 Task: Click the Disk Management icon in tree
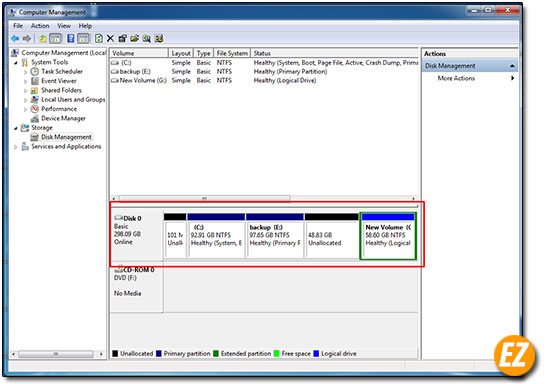tap(34, 137)
